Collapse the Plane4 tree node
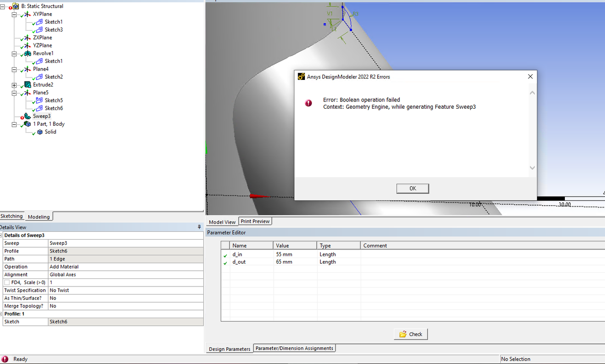The image size is (605, 364). click(x=14, y=69)
